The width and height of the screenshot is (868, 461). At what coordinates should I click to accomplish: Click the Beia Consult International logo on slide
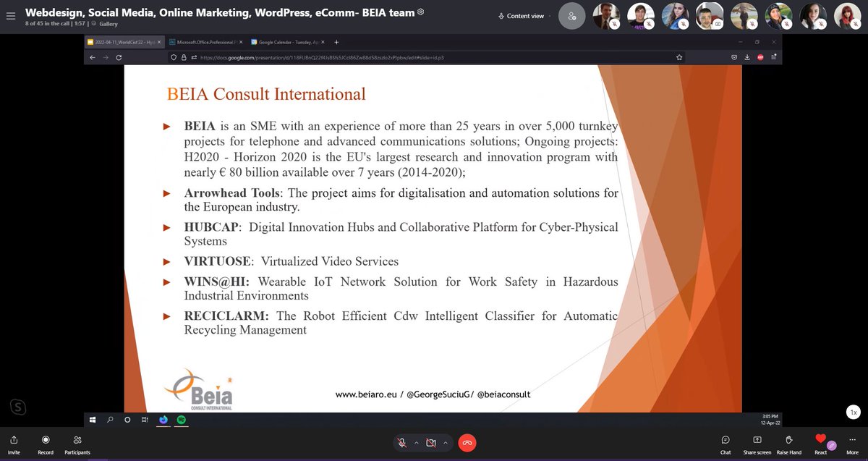pyautogui.click(x=198, y=389)
